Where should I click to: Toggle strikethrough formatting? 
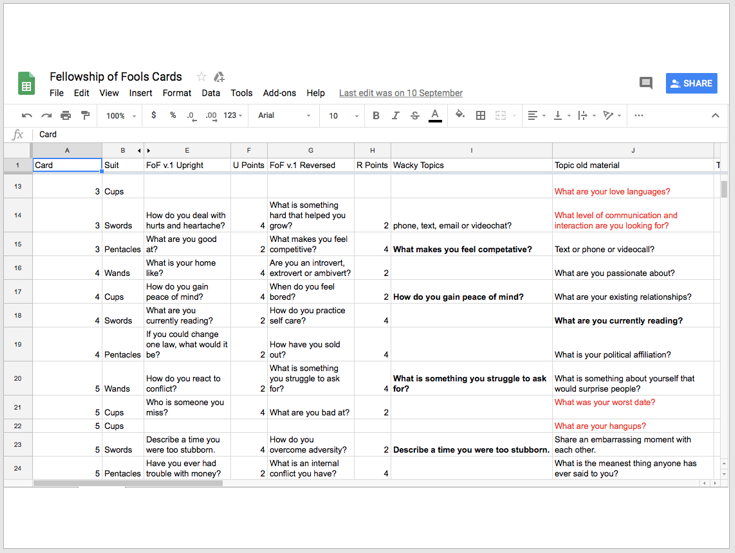coord(415,116)
